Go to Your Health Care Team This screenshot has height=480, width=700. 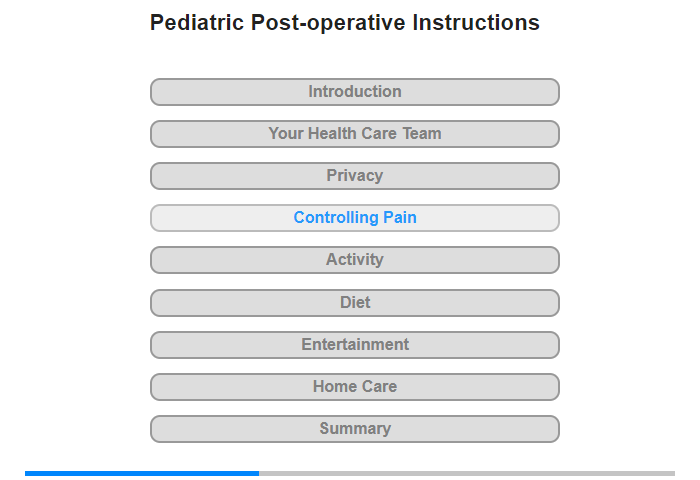354,134
